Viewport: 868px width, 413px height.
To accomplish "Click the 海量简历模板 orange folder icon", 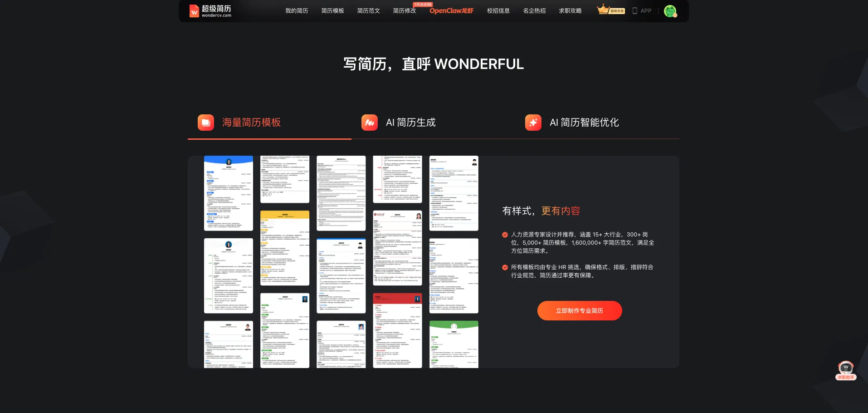I will [206, 123].
